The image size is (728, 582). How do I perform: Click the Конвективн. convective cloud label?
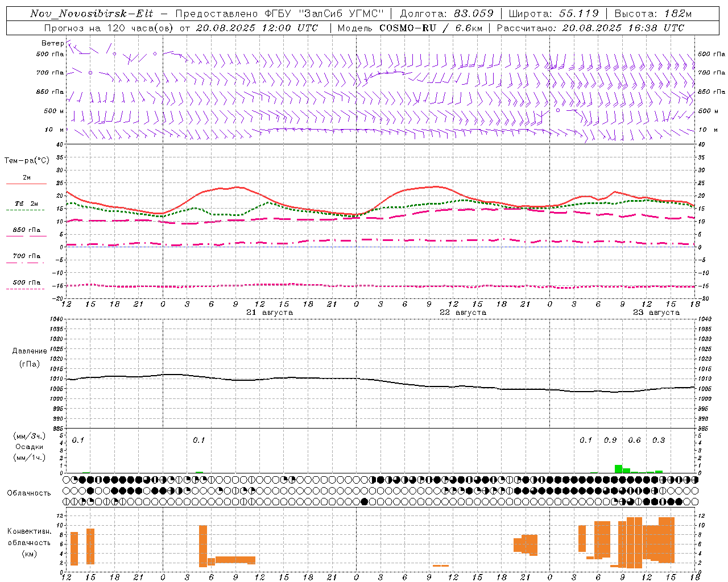(30, 531)
